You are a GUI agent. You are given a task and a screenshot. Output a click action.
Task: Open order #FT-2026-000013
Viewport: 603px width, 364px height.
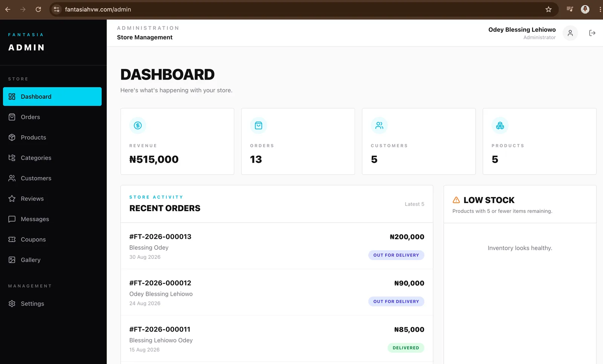161,237
